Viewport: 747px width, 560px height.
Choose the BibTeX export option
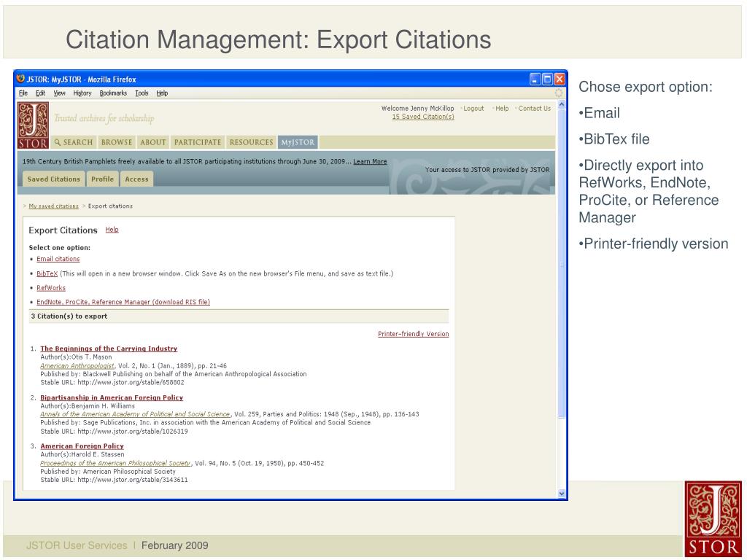[47, 274]
